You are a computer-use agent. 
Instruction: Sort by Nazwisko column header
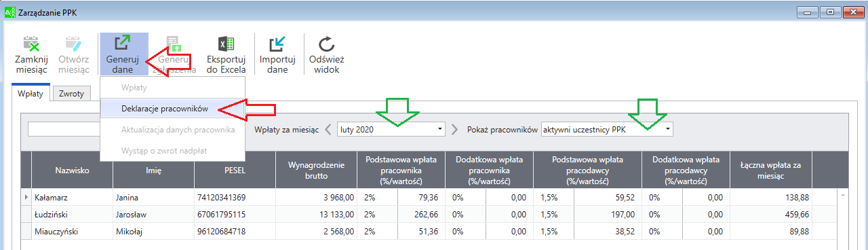point(73,171)
